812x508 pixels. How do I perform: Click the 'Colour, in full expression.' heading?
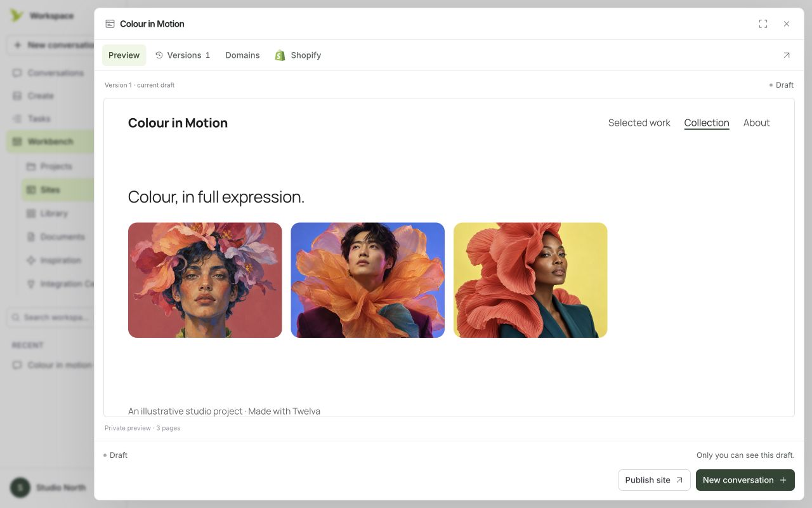[216, 197]
